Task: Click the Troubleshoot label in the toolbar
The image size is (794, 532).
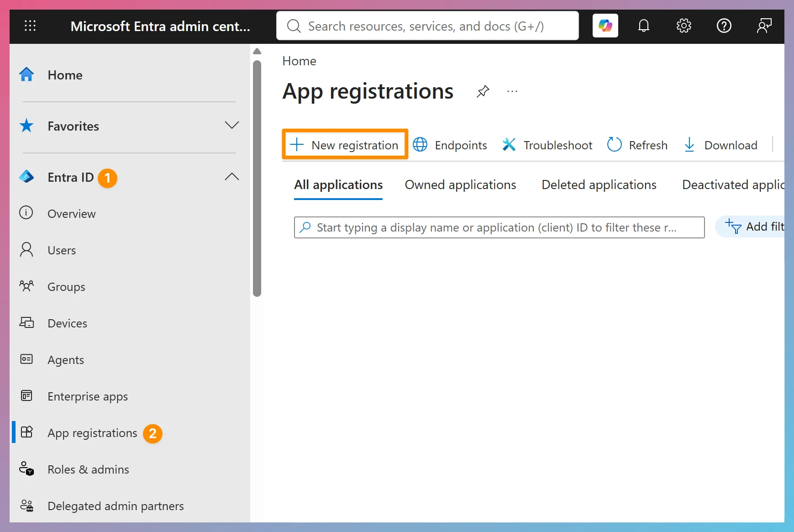Action: pos(557,145)
